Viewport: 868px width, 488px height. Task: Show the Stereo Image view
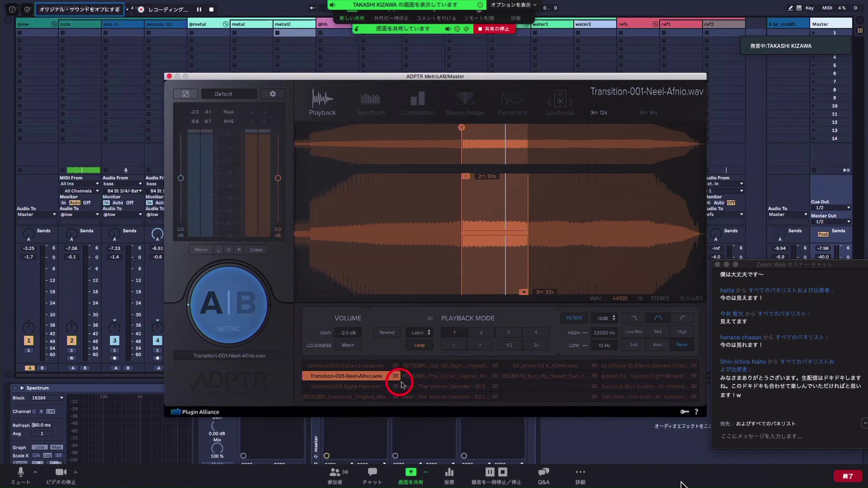click(465, 103)
